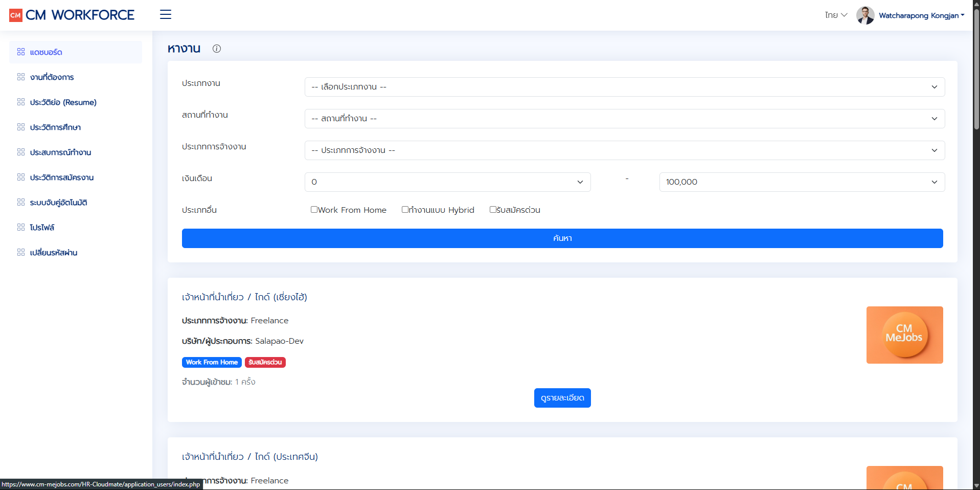
Task: Click the grid icon beside ประสบการณ์ทำงาน
Action: (x=21, y=152)
